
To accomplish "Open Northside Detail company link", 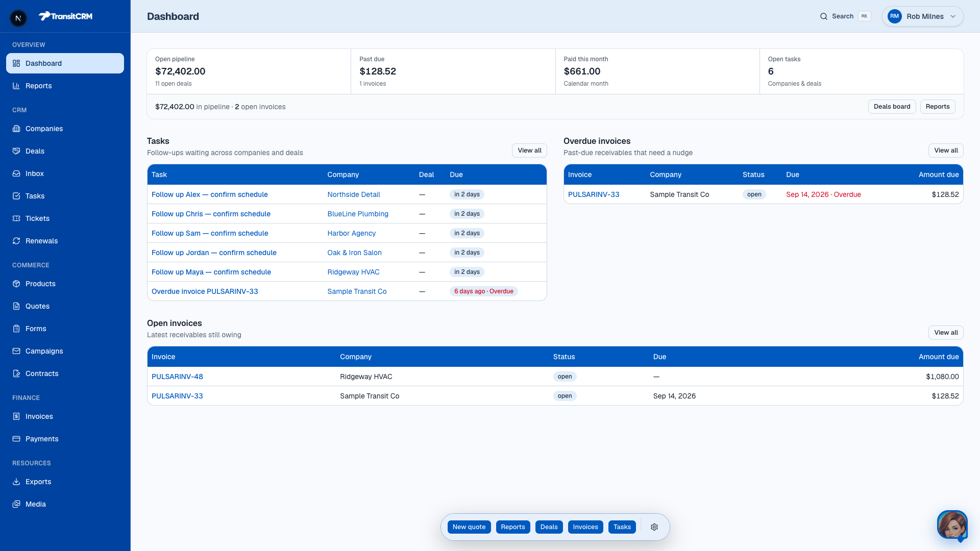I will 354,194.
